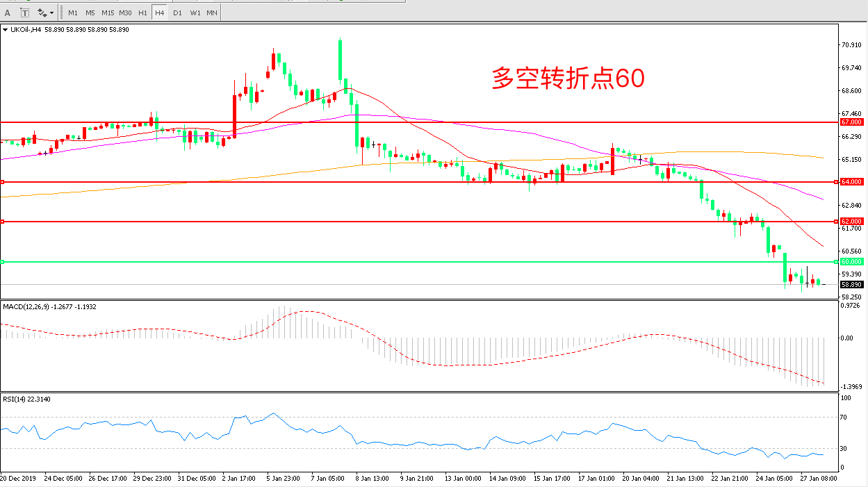Switch to M15 timeframe
This screenshot has width=868, height=487.
point(108,13)
